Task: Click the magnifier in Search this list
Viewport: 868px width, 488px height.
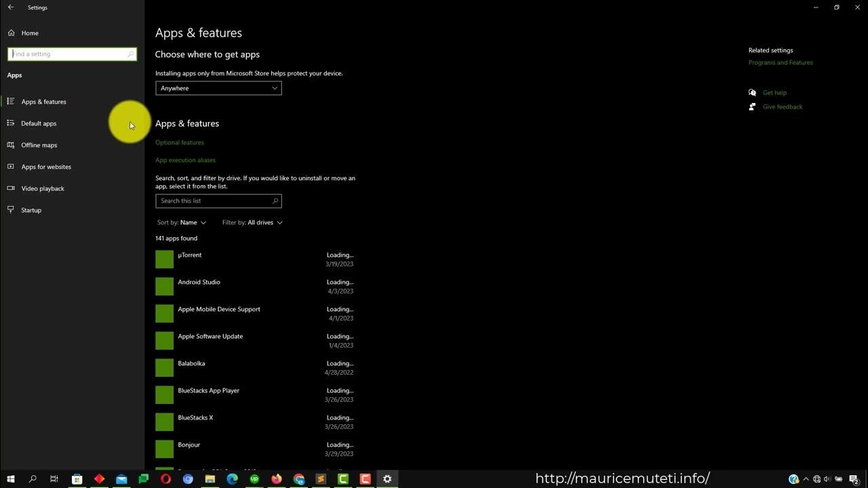Action: click(275, 201)
